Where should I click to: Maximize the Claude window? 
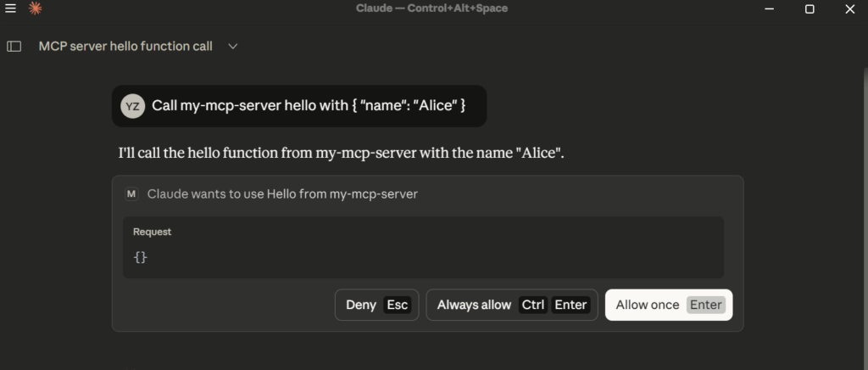pyautogui.click(x=809, y=8)
